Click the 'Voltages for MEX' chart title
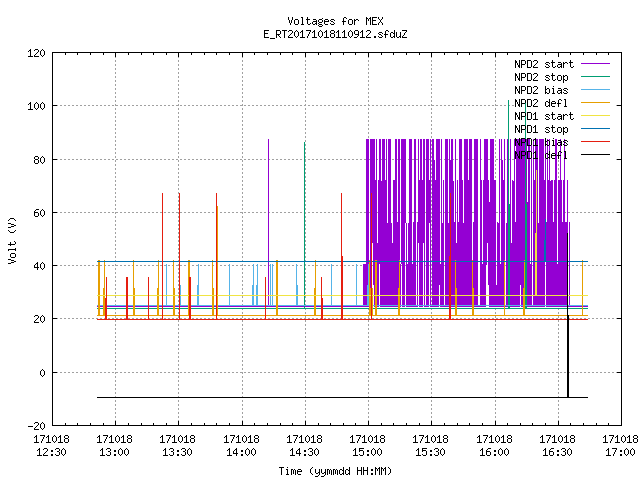This screenshot has width=640, height=480. pos(335,21)
